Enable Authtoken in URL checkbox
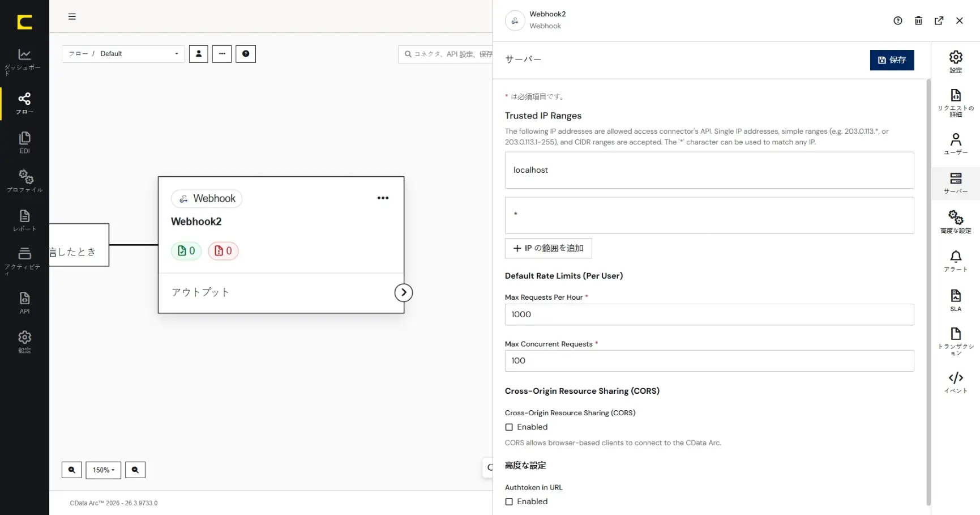Image resolution: width=980 pixels, height=515 pixels. (x=509, y=501)
